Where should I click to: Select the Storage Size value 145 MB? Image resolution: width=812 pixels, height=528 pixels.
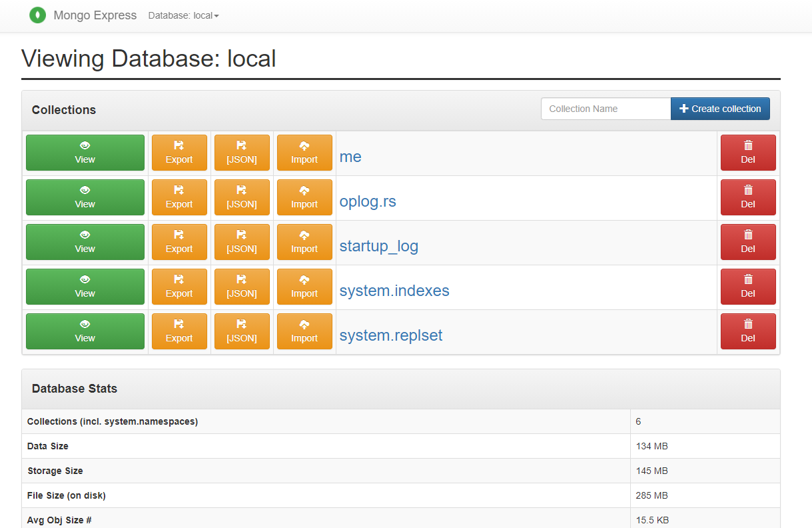652,471
